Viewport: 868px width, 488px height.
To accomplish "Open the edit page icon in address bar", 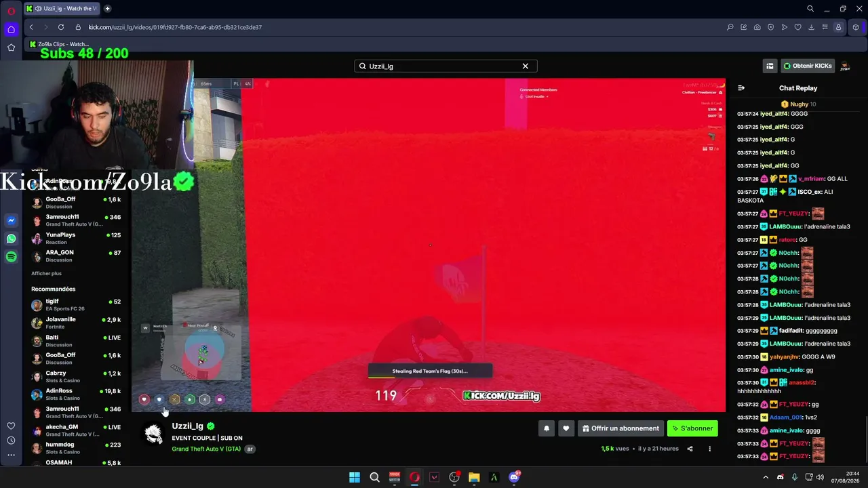I will coord(743,27).
